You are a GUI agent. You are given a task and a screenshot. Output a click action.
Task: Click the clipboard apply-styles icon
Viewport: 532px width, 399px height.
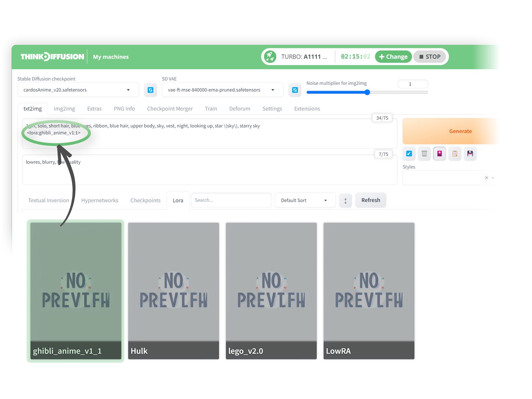click(455, 154)
